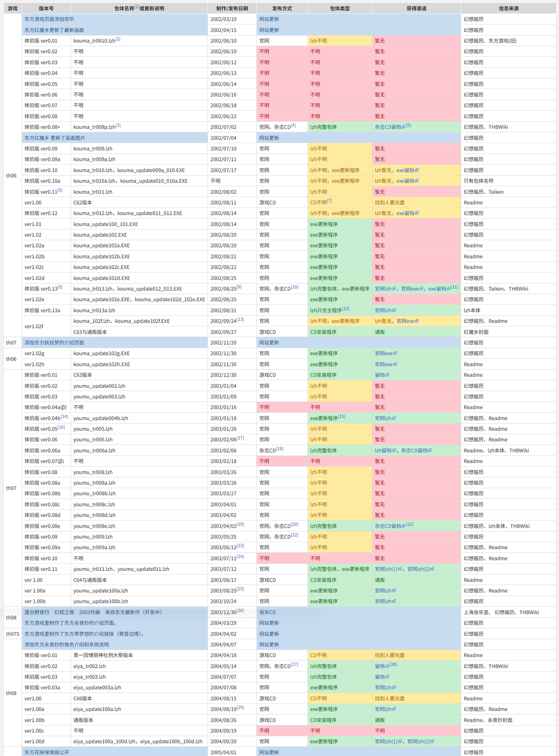559x756 pixels.
Task: Open footnote 2 after kouma_tr0610.lzh
Action: click(118, 39)
